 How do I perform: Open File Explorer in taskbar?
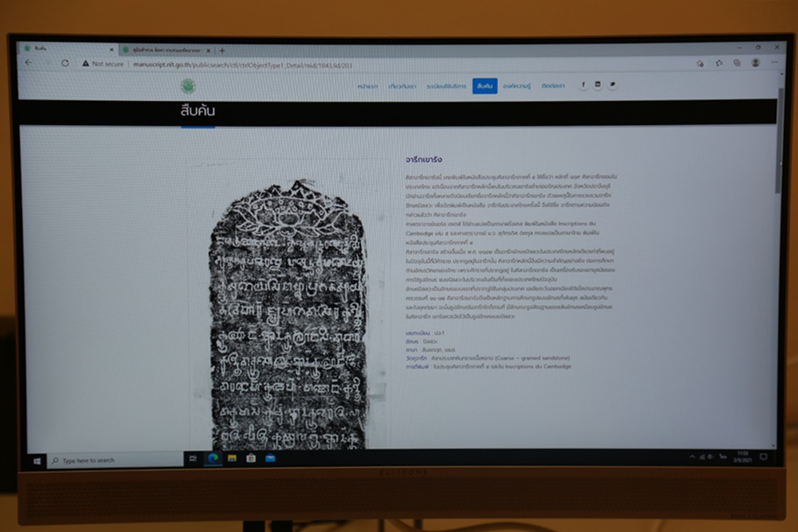[232, 458]
